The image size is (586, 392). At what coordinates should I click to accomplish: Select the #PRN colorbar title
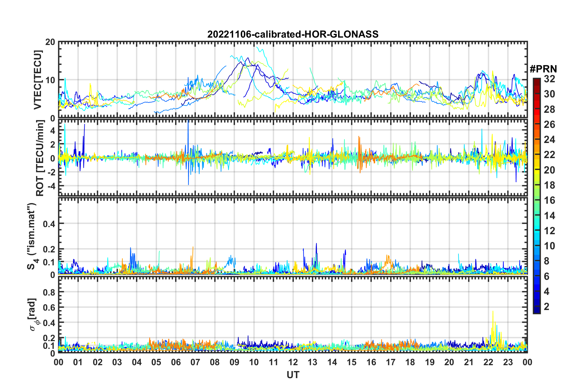pos(543,69)
